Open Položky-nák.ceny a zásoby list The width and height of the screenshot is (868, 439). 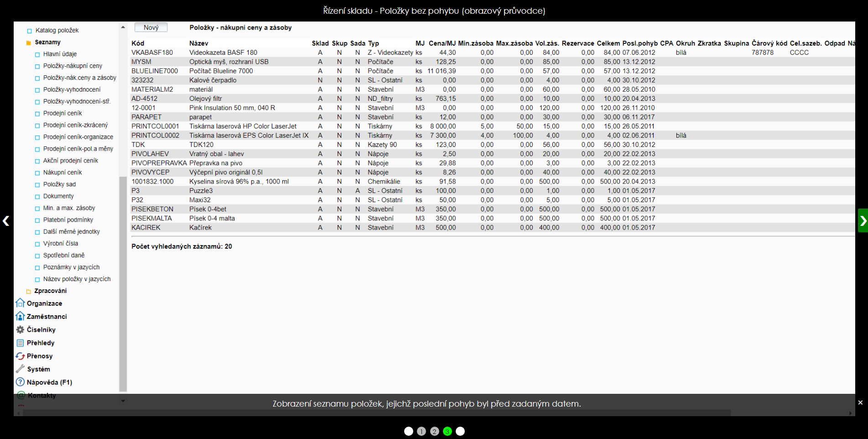pos(79,78)
